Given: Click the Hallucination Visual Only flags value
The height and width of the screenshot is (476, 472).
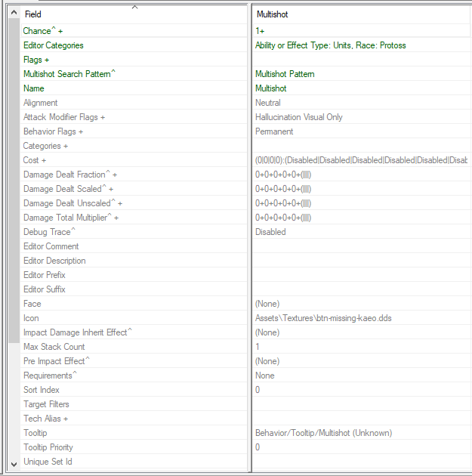Looking at the screenshot, I should point(298,117).
